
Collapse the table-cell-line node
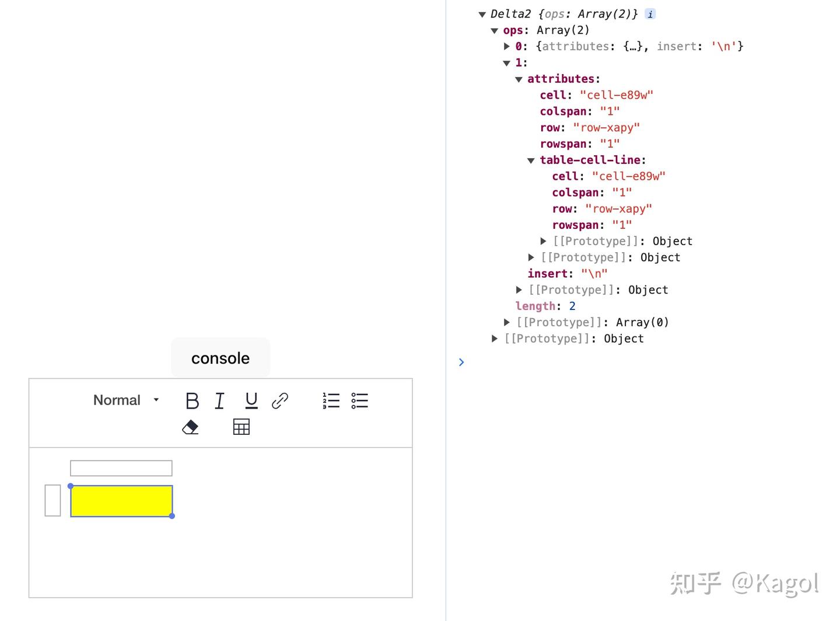(531, 160)
